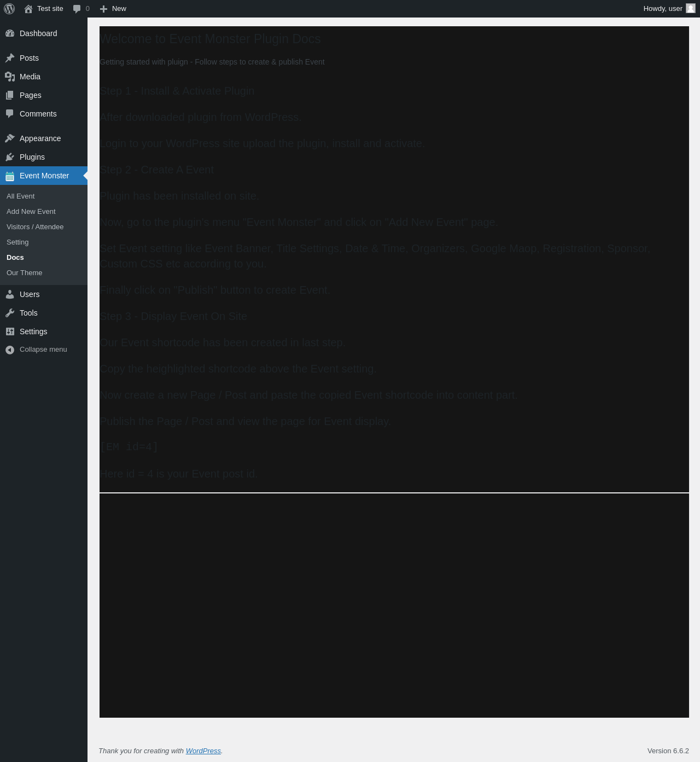The image size is (700, 762).
Task: Click the Step 1 - Install & Activate Plugin heading
Action: coord(177,91)
